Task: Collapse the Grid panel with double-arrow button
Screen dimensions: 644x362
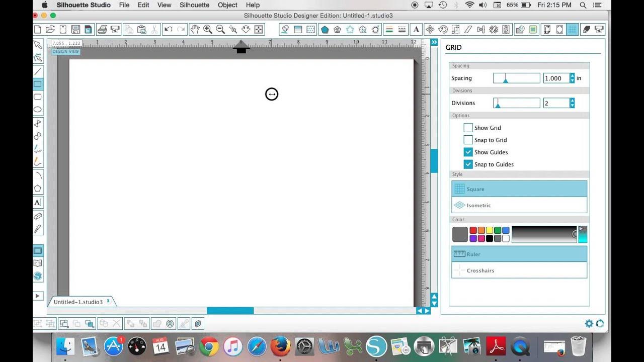Action: pyautogui.click(x=434, y=43)
